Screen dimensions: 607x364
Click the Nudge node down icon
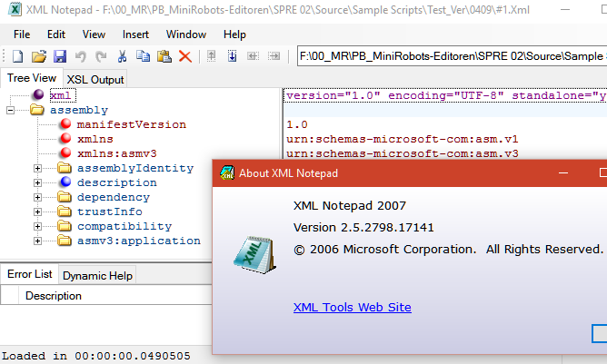click(x=233, y=56)
